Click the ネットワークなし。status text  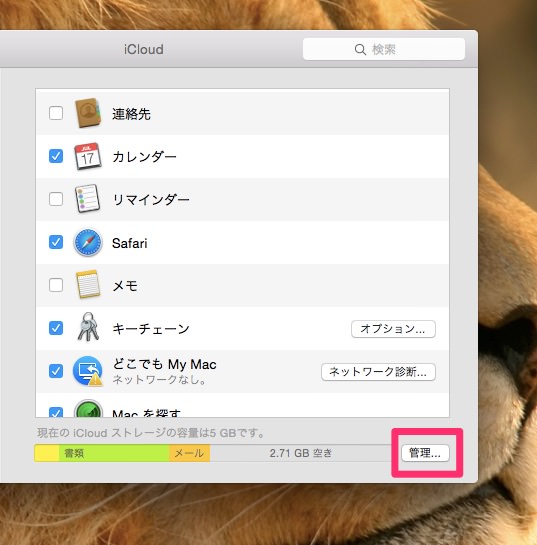(160, 380)
